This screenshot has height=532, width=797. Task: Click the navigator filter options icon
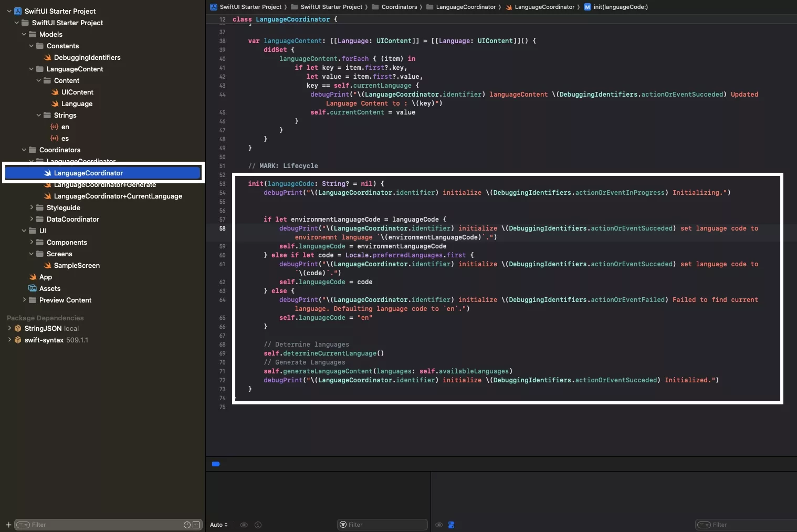(23, 525)
